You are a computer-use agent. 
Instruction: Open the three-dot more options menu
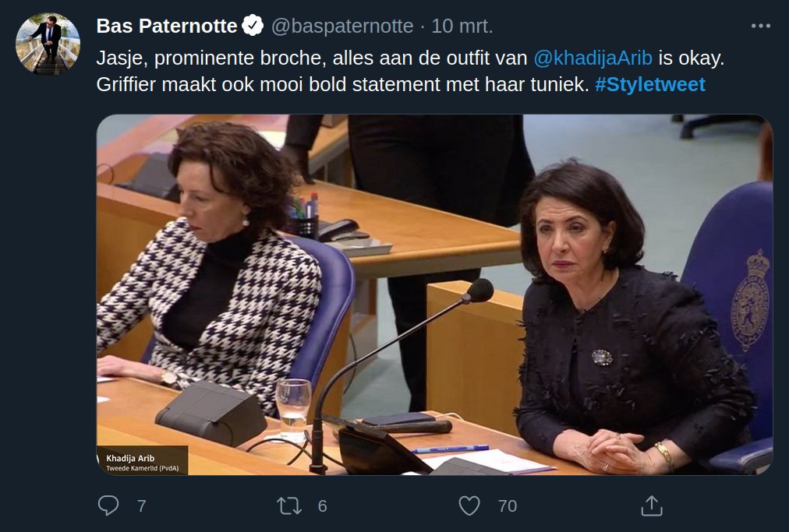pos(760,26)
